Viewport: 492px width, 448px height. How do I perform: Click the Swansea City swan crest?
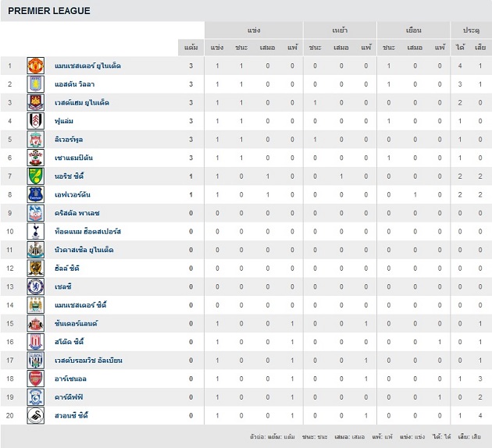pos(36,416)
